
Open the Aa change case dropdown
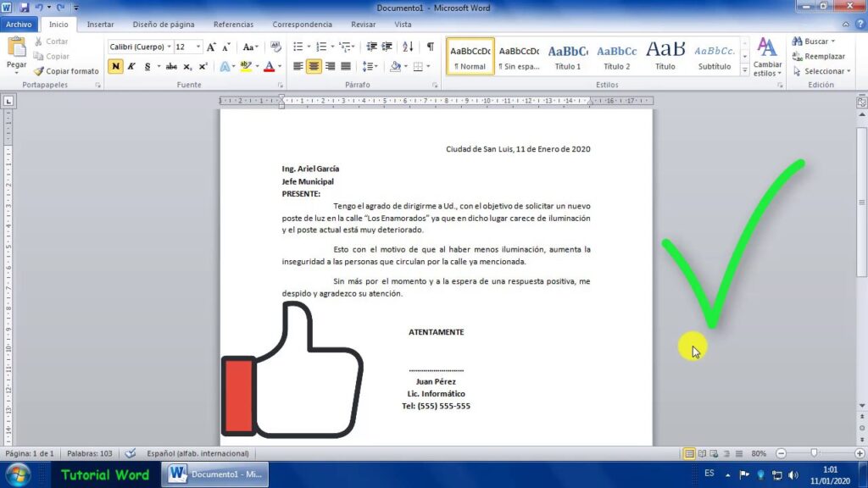coord(250,47)
